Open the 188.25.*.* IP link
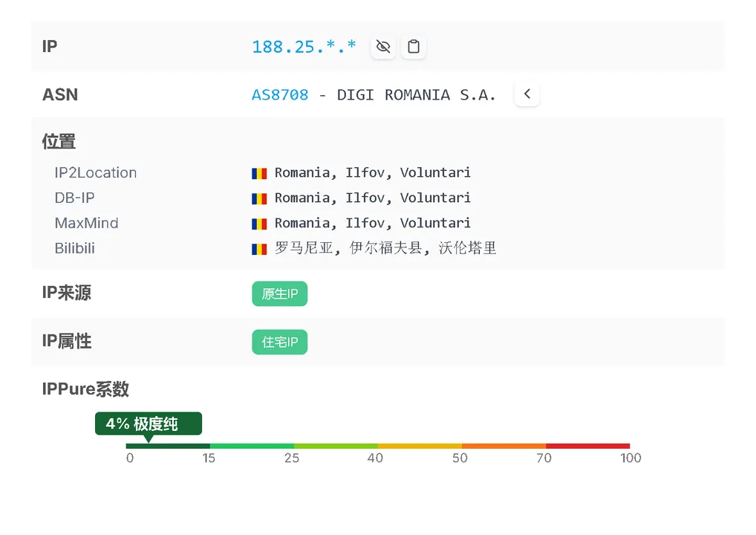Viewport: 756px width, 535px height. pyautogui.click(x=304, y=46)
